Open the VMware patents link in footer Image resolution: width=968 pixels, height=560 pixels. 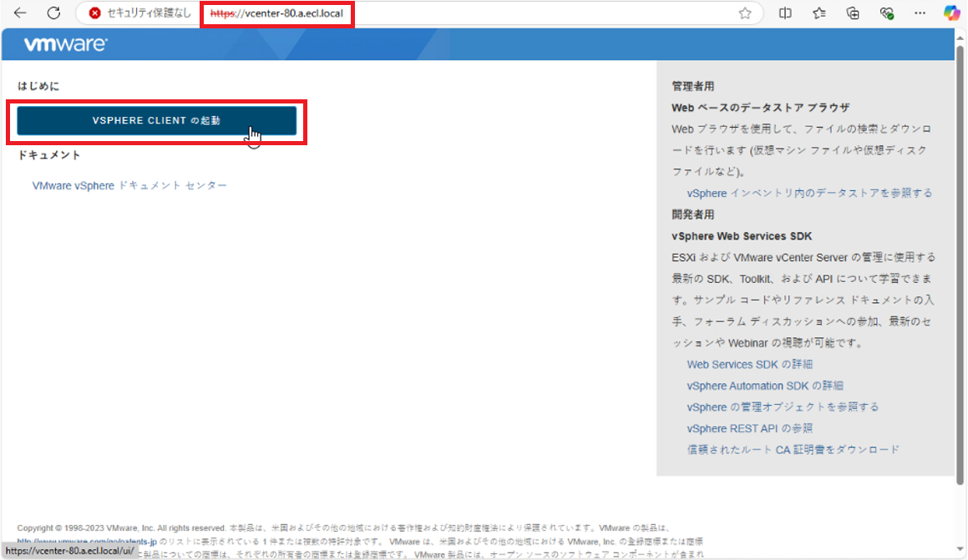[87, 542]
